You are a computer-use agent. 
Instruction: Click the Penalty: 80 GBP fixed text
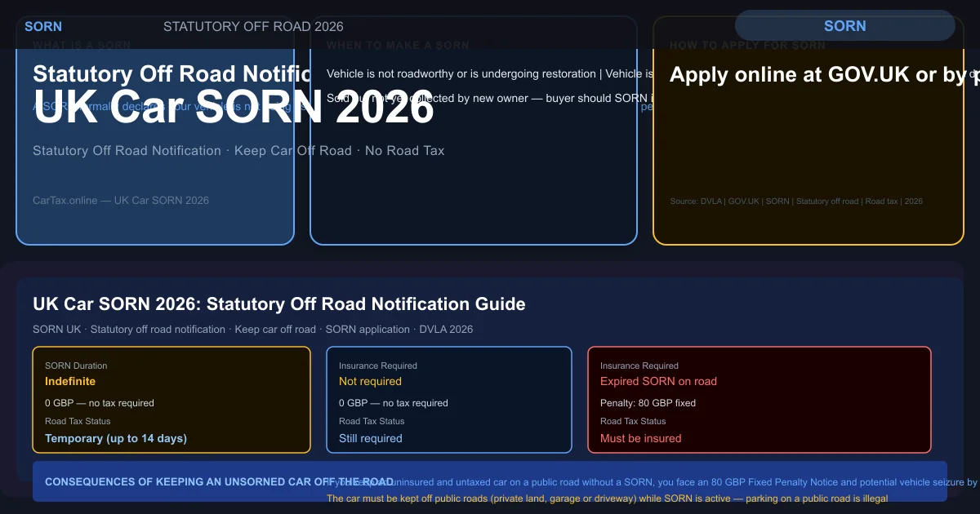[646, 402]
